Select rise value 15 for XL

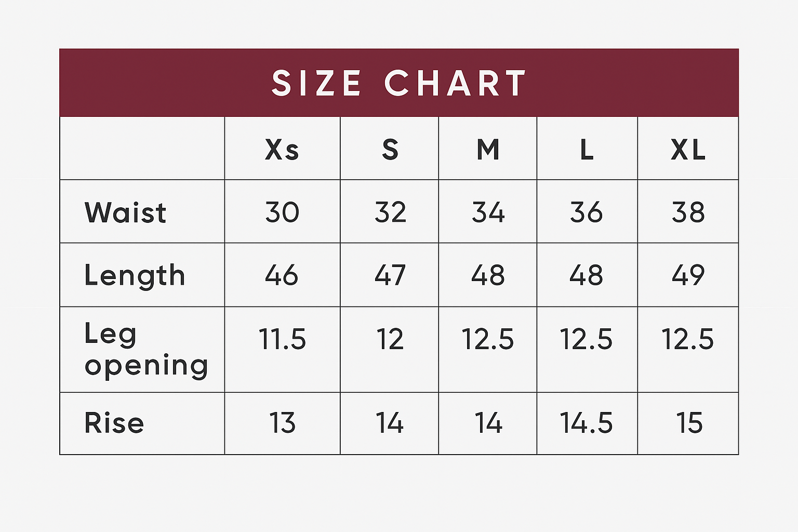tap(689, 423)
